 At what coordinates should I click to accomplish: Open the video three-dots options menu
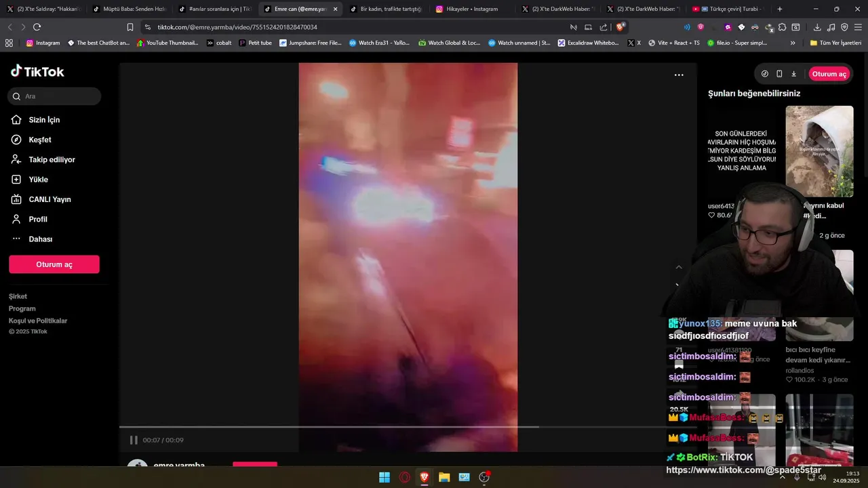pyautogui.click(x=679, y=75)
